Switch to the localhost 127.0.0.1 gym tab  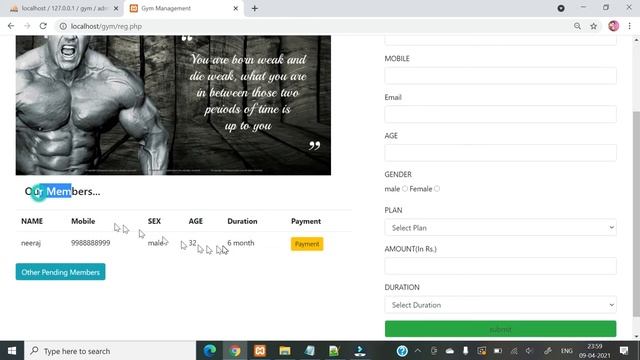(x=64, y=8)
